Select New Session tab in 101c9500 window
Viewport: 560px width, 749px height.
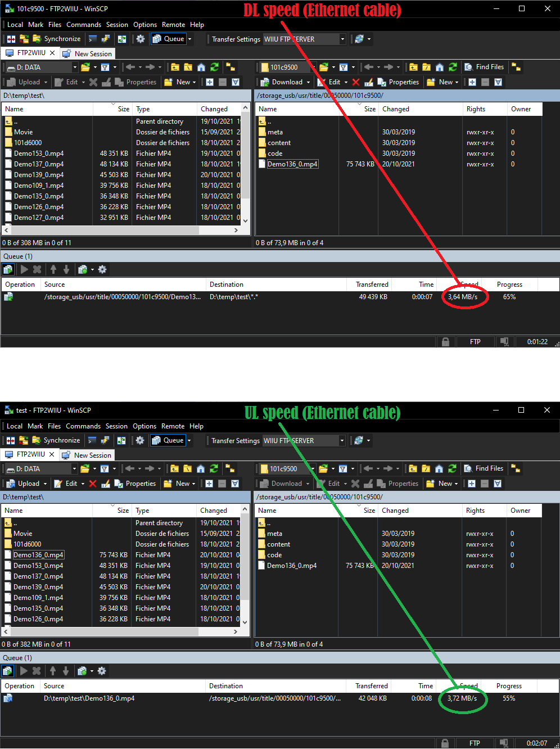tap(87, 53)
